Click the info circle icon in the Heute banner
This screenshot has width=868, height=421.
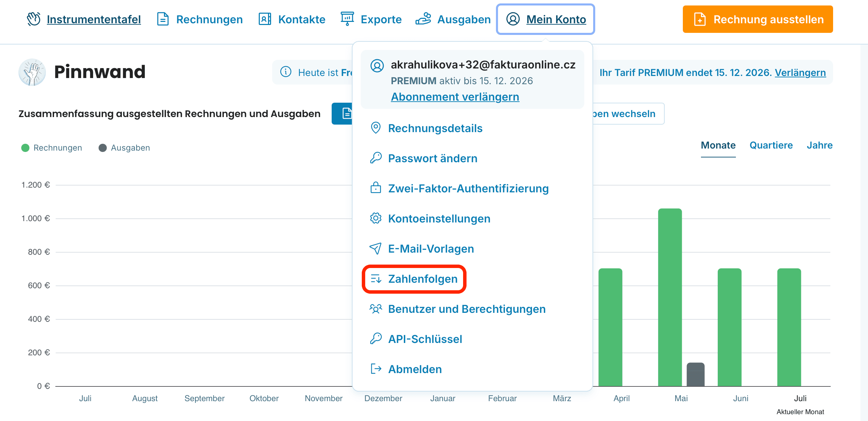tap(286, 72)
